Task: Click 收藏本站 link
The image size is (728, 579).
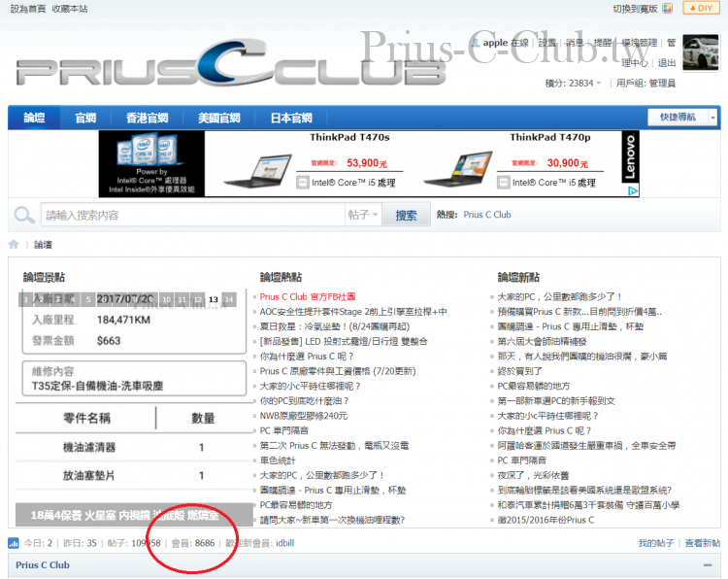Action: click(70, 9)
